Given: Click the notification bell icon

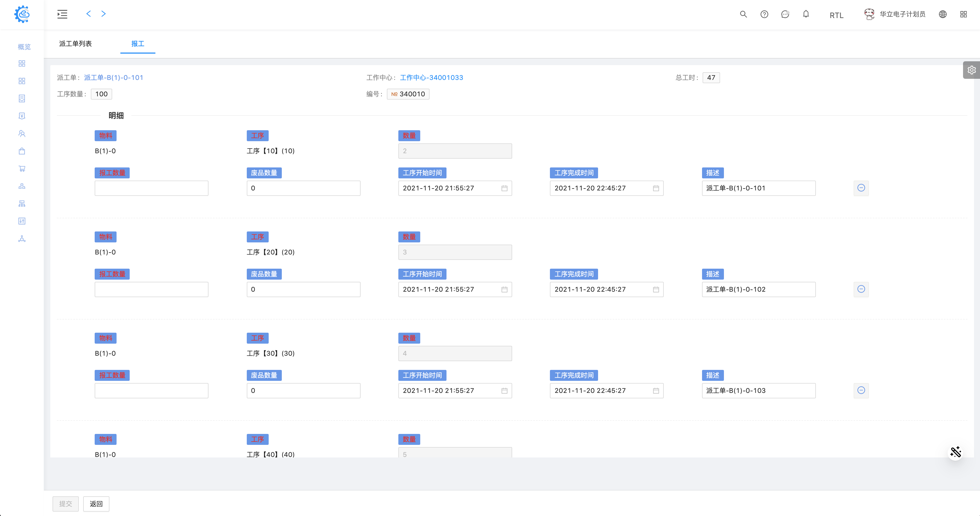Looking at the screenshot, I should click(806, 15).
